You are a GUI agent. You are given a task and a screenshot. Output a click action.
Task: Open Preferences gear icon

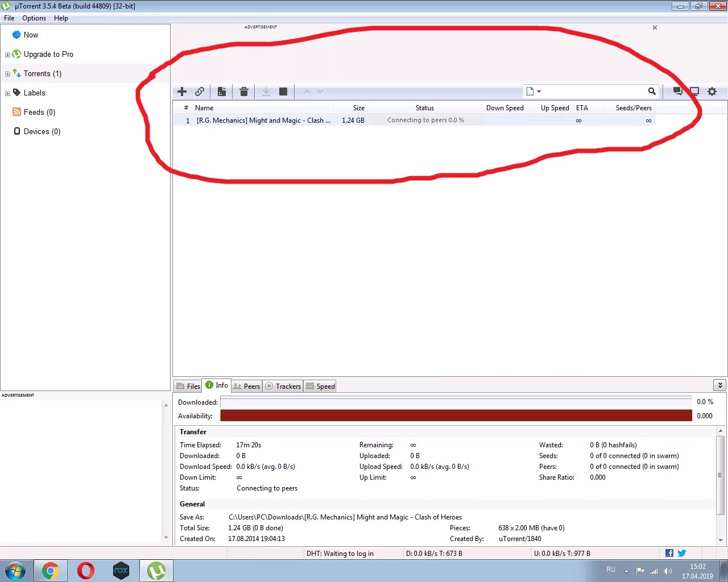pyautogui.click(x=712, y=92)
